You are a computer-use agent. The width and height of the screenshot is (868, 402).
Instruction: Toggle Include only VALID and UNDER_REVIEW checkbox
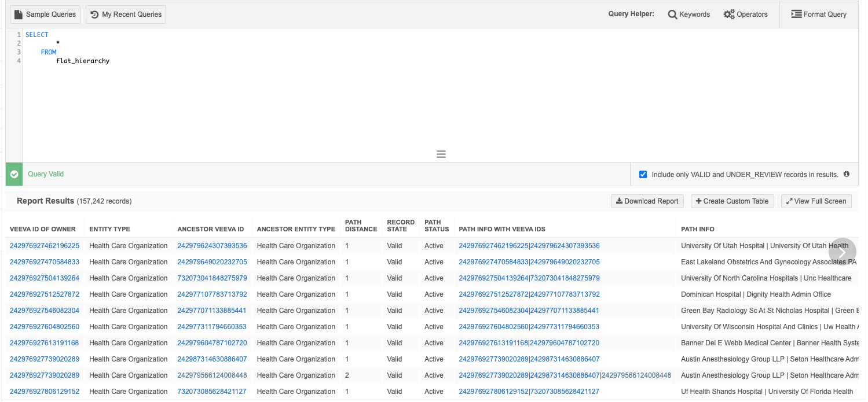pos(643,174)
